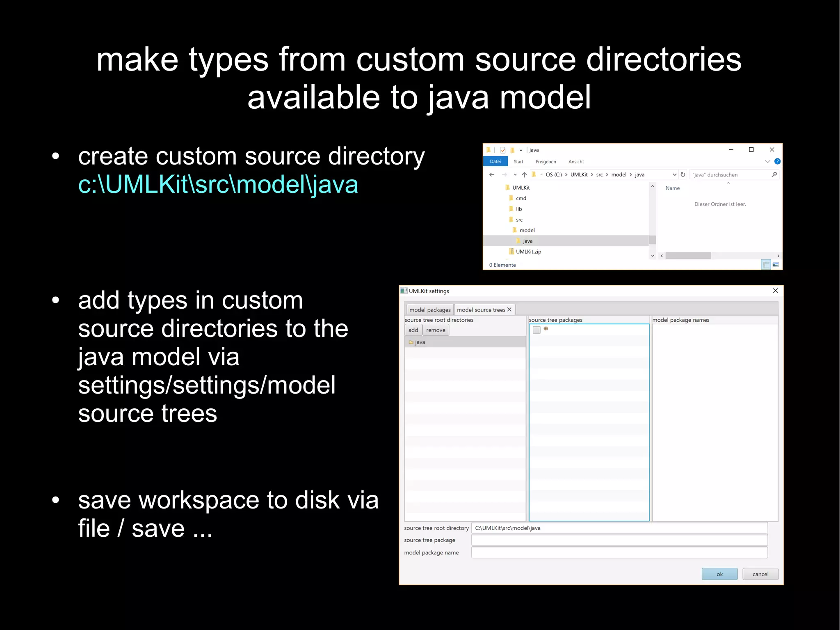The width and height of the screenshot is (840, 630).
Task: Click new folder icon in Explorer quick access toolbar
Action: (x=513, y=150)
